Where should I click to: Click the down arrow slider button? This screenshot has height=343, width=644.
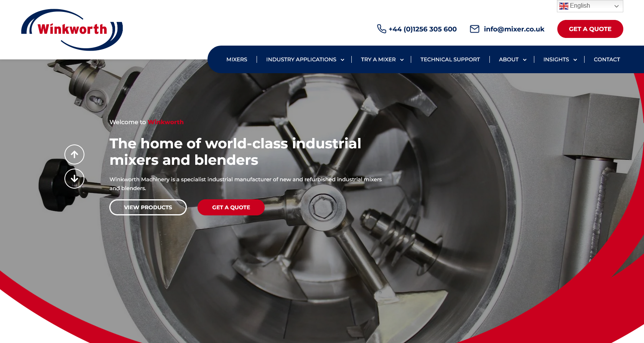(74, 179)
